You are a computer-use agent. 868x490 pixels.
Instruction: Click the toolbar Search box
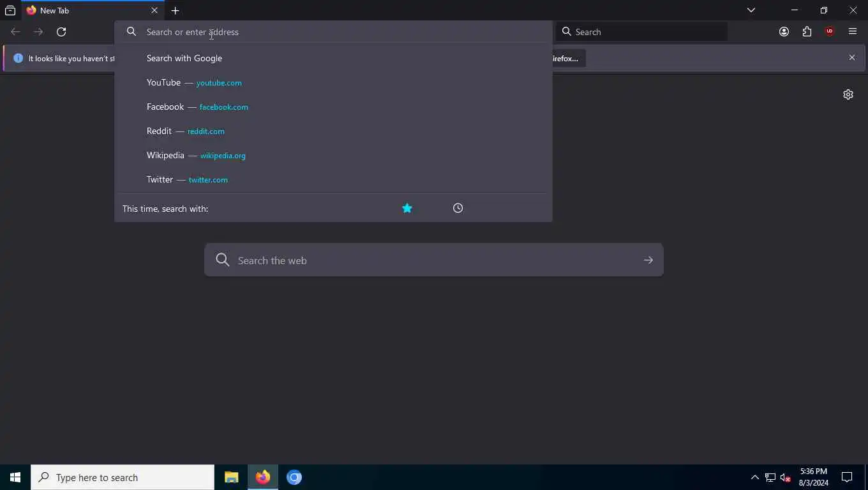[641, 32]
